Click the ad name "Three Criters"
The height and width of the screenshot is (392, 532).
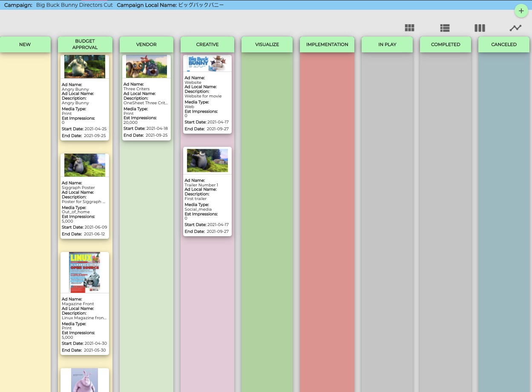(137, 89)
